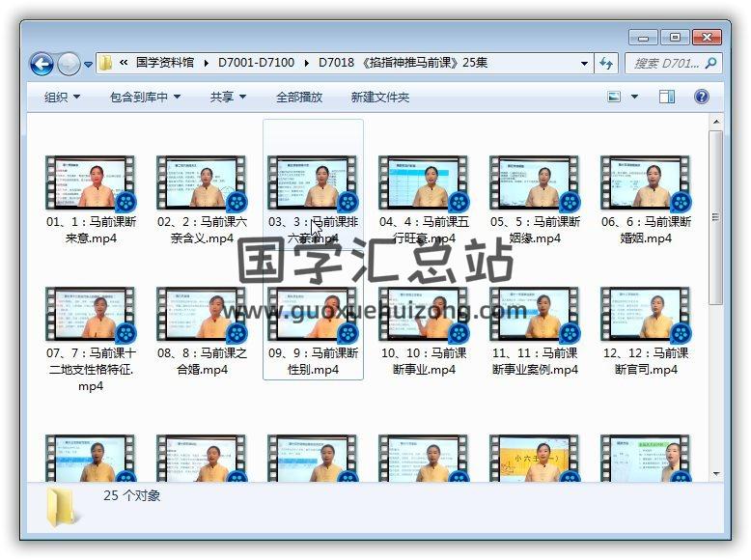Click file name 05、5：马前课断姻缘.mp4
The height and width of the screenshot is (560, 751).
[535, 230]
